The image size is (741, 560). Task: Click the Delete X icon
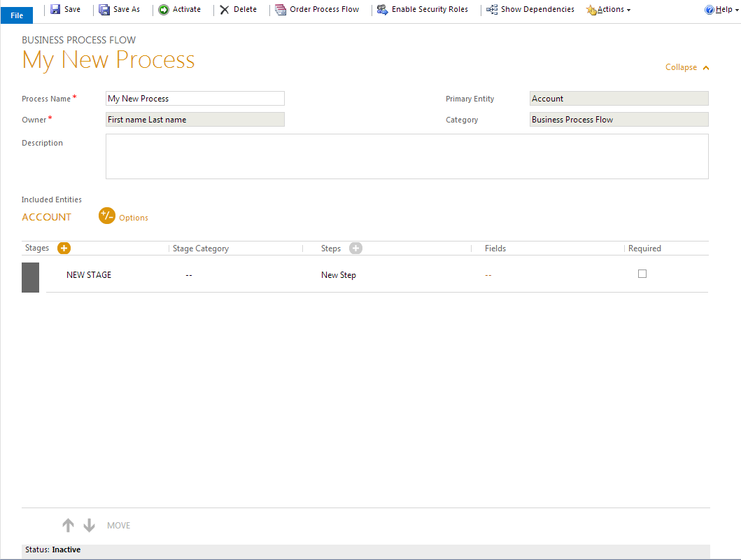(225, 10)
